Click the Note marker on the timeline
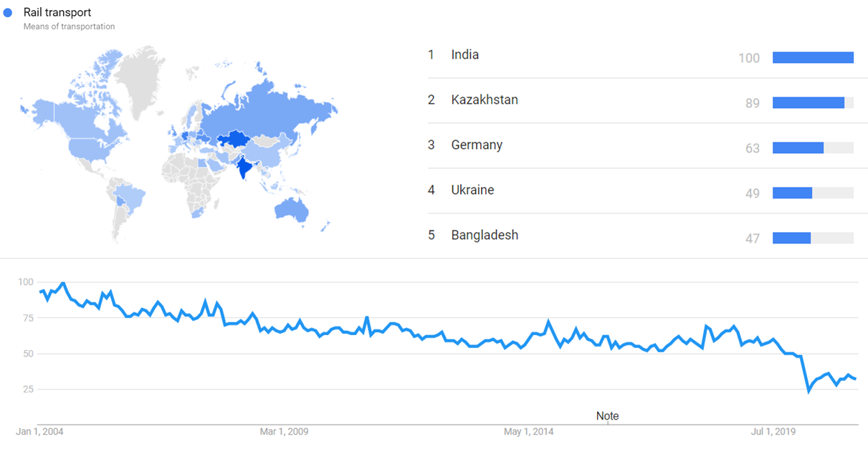This screenshot has height=454, width=868. pyautogui.click(x=607, y=416)
